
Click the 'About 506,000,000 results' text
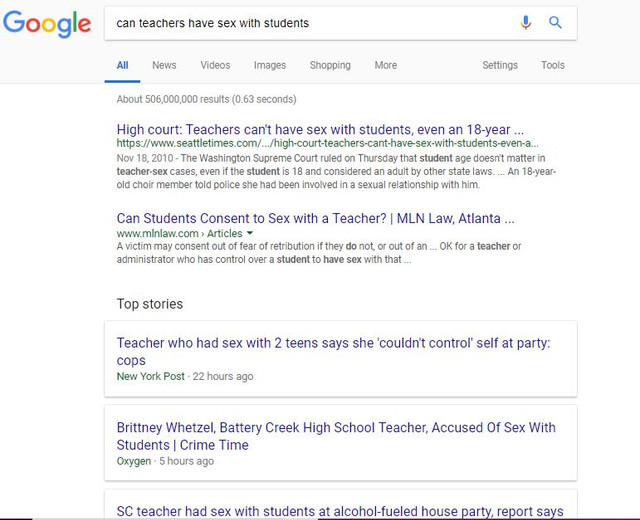(x=207, y=99)
